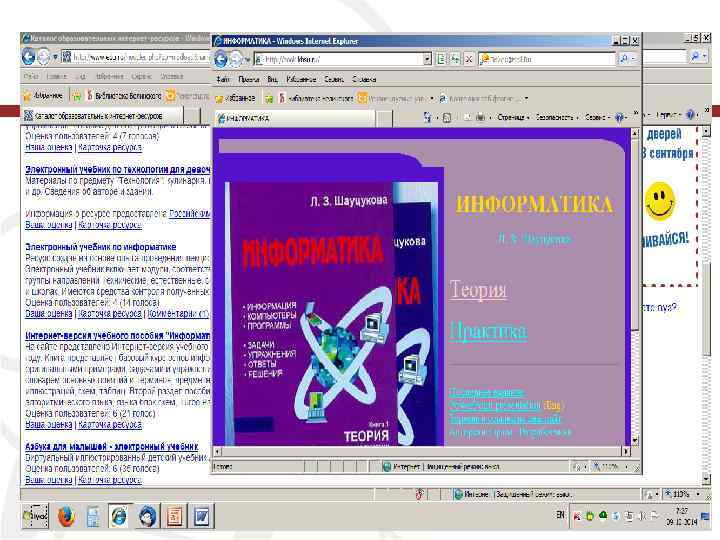Open Интернет-версия учебного пособия link

[118, 336]
